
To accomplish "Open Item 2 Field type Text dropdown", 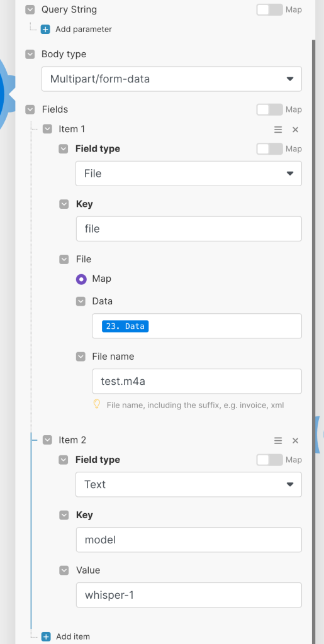I will [x=189, y=484].
